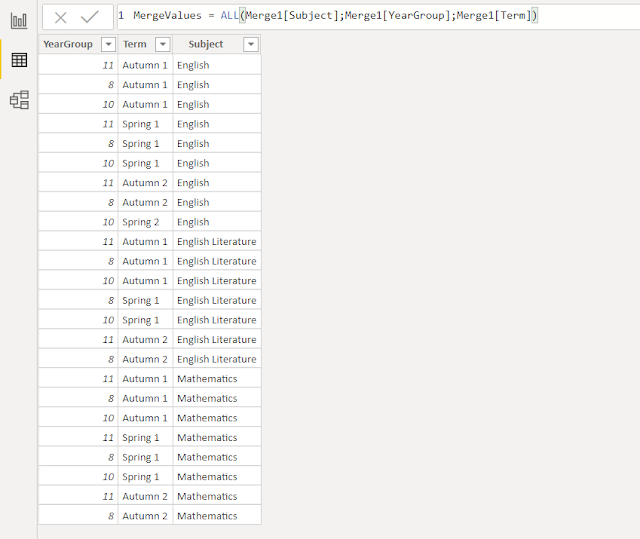Screen dimensions: 640x539
Task: Select Subject cell of year 8 Autumn 2 Mathematics row
Action: (x=217, y=516)
